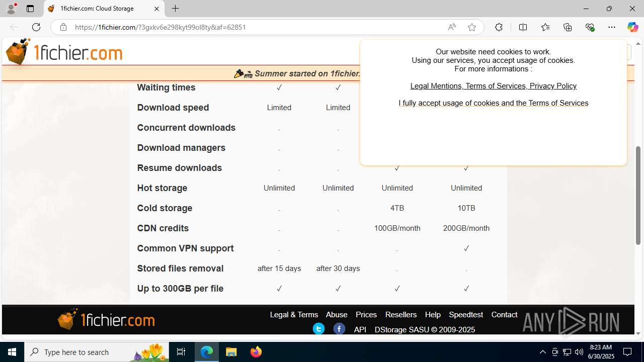Open Edge profile icon
This screenshot has height=362, width=644.
[11, 9]
